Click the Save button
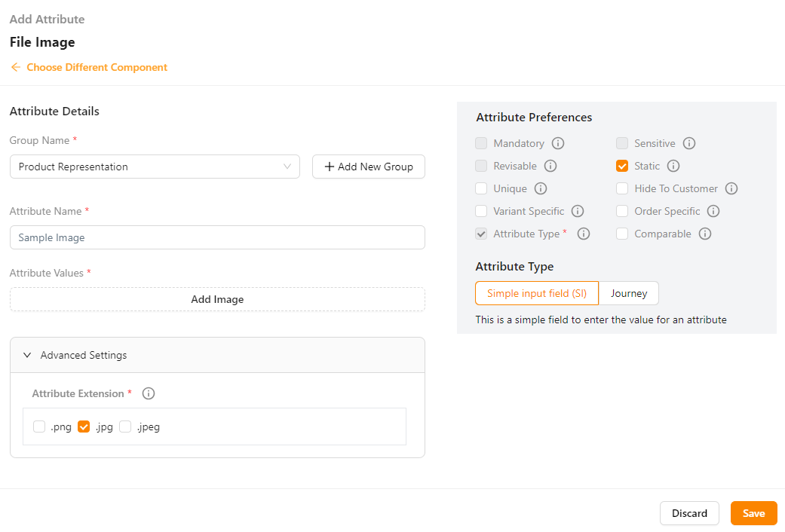Image resolution: width=785 pixels, height=532 pixels. click(753, 513)
